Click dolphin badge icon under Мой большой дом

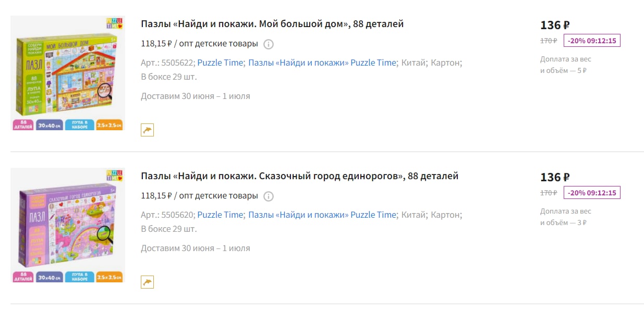click(x=148, y=130)
